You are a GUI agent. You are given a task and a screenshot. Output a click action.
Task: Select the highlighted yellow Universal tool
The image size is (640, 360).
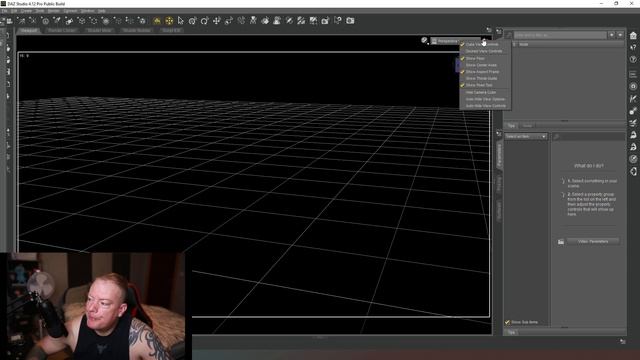(169, 21)
